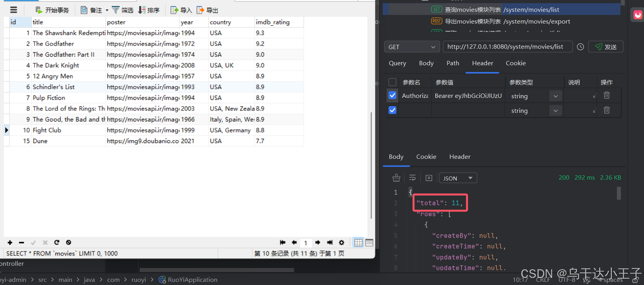
Task: Toggle word wrap icon in response
Action: pos(412,178)
